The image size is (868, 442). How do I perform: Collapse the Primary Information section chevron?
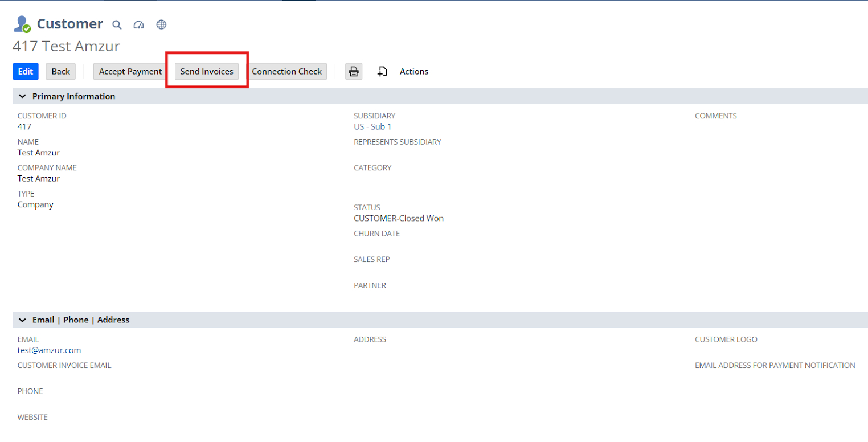[22, 96]
